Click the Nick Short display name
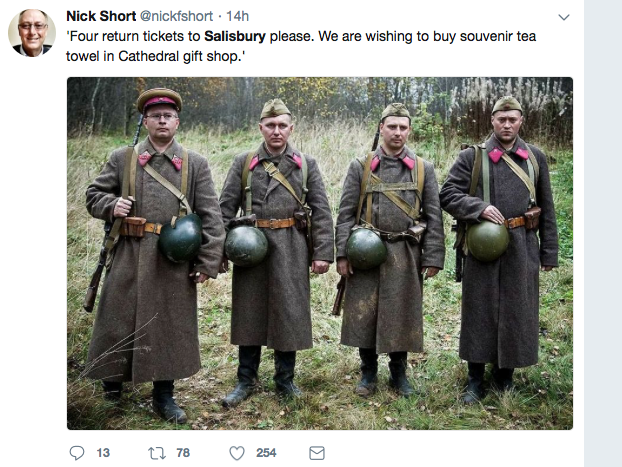 (x=101, y=16)
